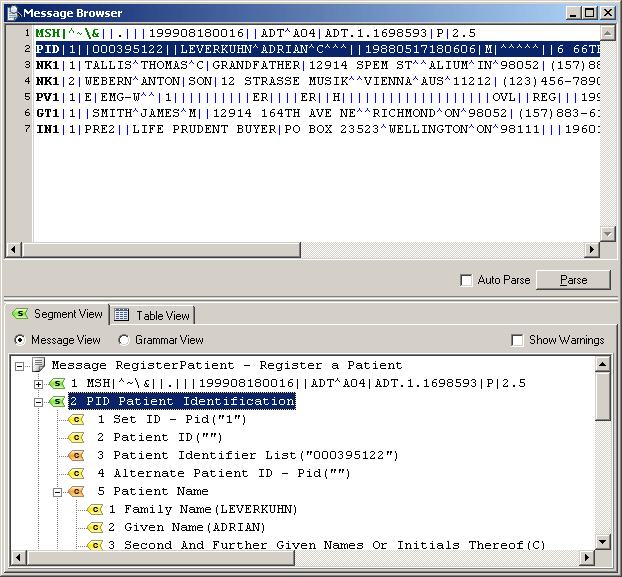Screen dimensions: 622x577
Task: Enable the Auto Parse checkbox
Action: (466, 280)
